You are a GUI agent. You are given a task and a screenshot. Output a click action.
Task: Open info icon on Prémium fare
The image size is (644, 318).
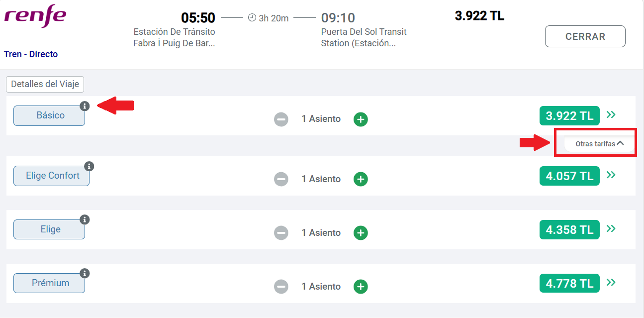(85, 273)
